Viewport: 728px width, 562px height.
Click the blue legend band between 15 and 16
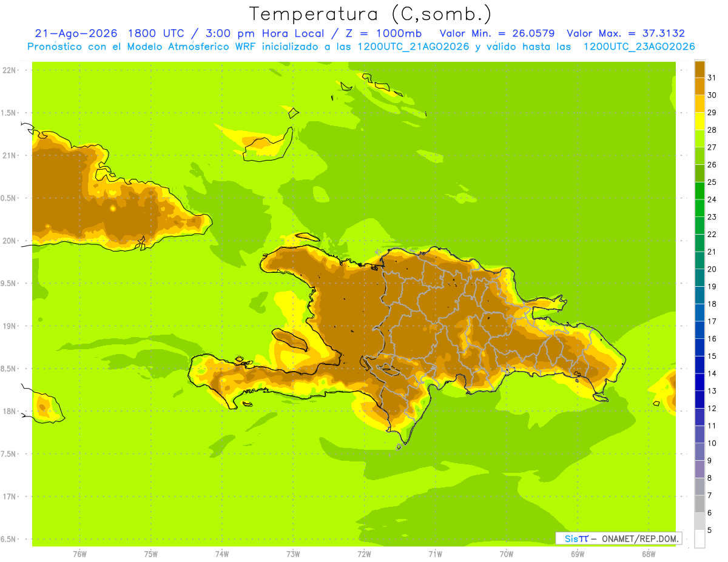[x=699, y=347]
